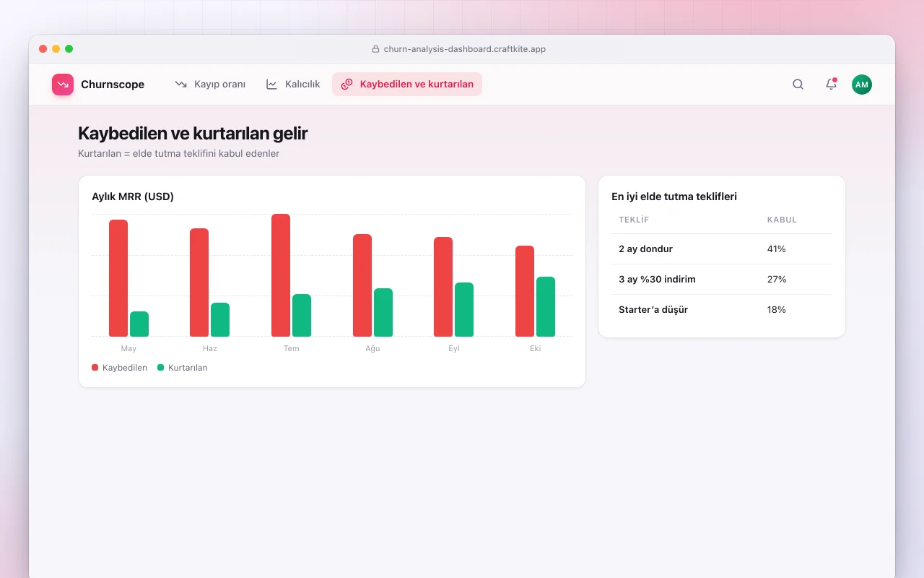Viewport: 924px width, 578px height.
Task: Click the En iyi elde tutma teklifleri heading
Action: click(674, 197)
